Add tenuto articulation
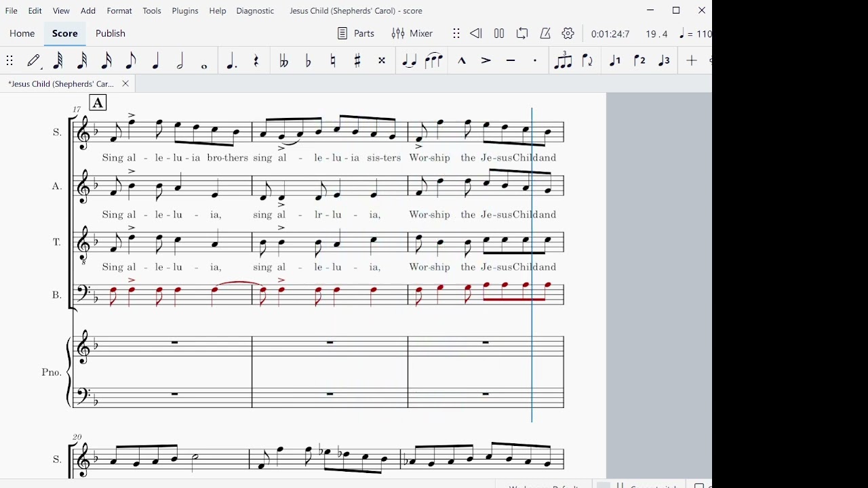 (x=511, y=61)
